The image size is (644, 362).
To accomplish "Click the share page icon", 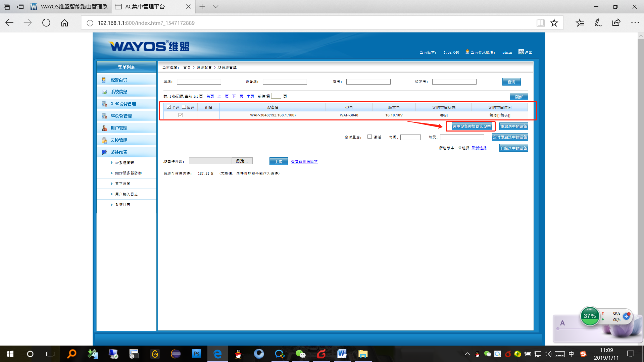I will 616,23.
